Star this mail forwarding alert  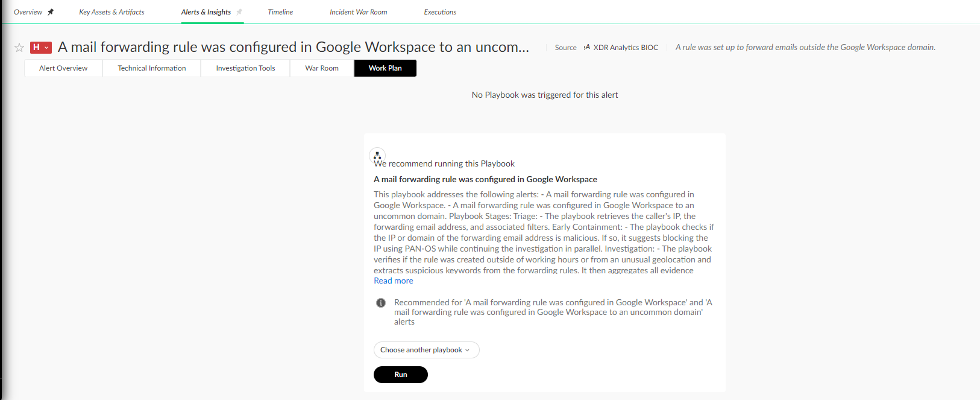pos(19,48)
